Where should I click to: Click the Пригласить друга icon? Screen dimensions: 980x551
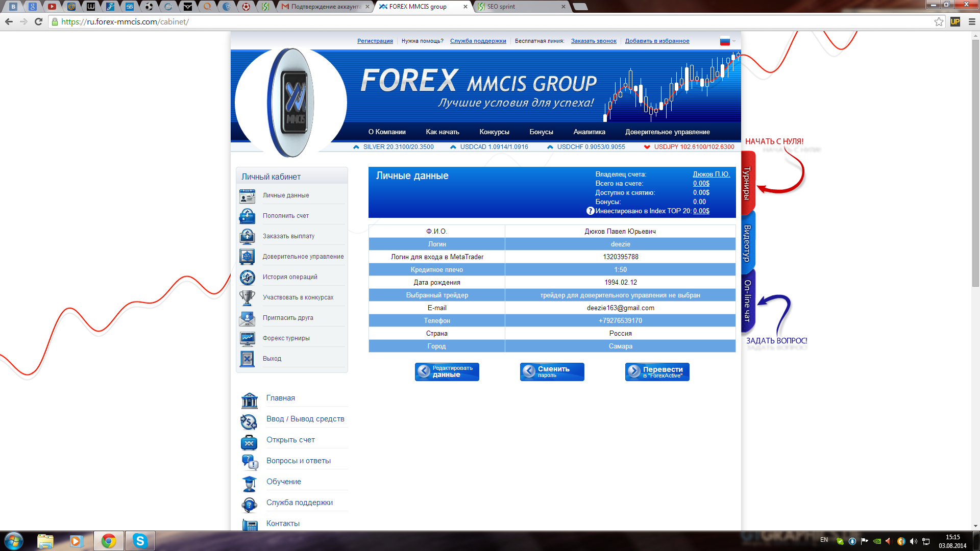[247, 318]
